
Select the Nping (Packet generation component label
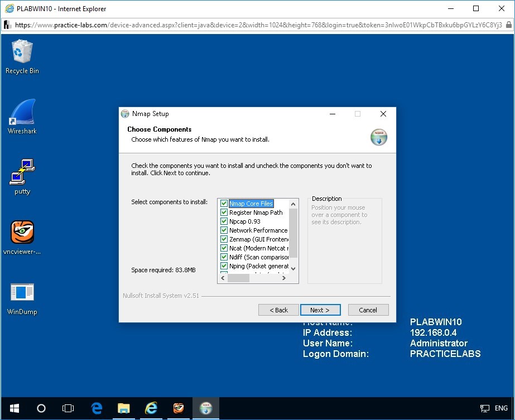click(259, 265)
